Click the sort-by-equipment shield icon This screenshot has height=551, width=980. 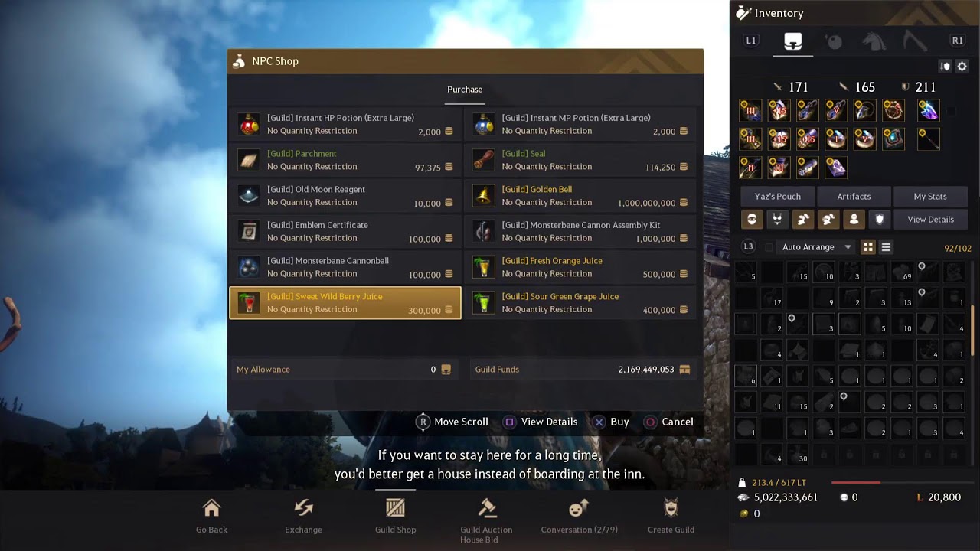pyautogui.click(x=945, y=67)
